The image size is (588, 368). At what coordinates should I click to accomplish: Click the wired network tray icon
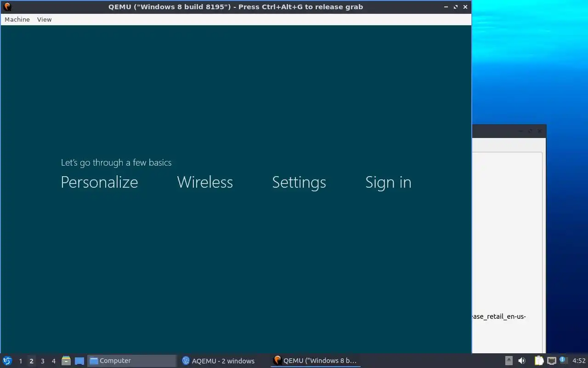[x=552, y=361]
